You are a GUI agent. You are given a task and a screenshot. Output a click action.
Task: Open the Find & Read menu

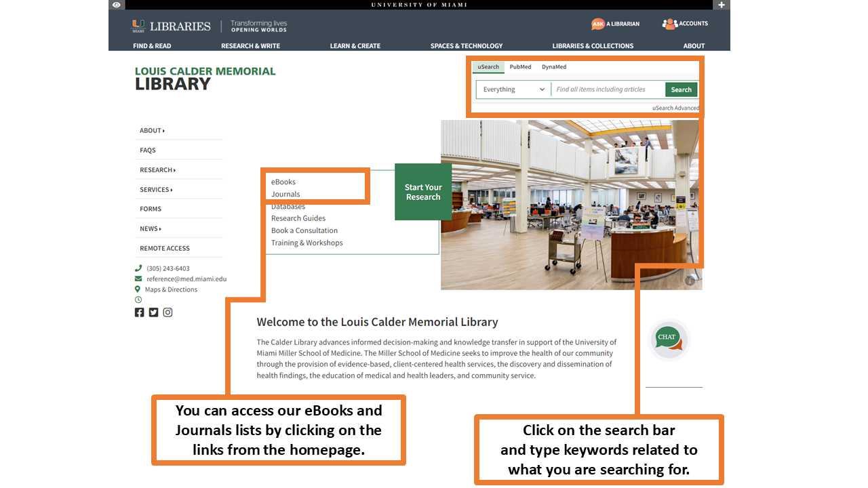tap(152, 46)
